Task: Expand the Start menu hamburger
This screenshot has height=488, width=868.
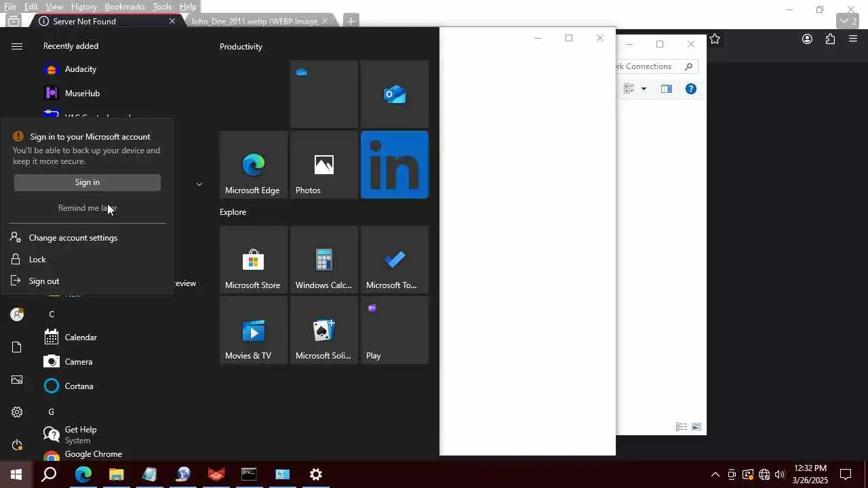Action: (17, 46)
